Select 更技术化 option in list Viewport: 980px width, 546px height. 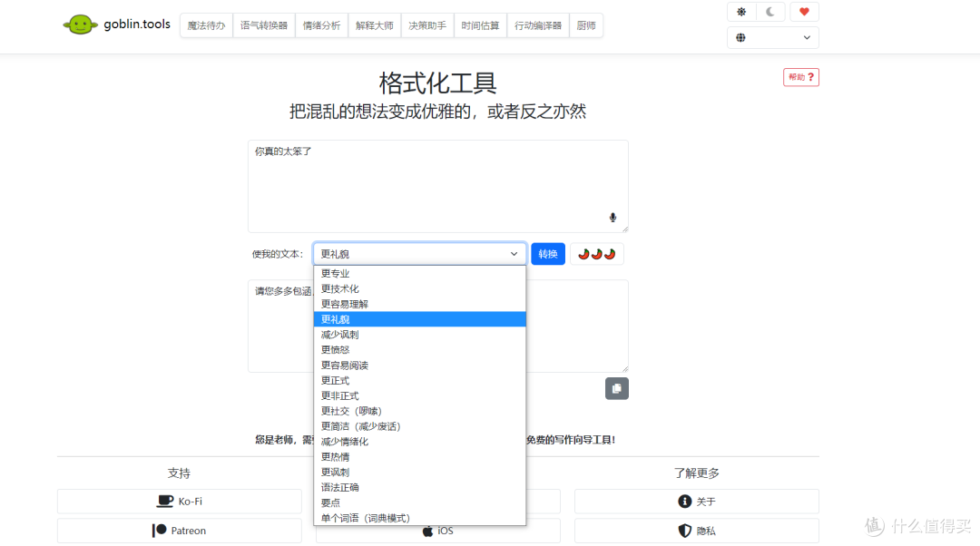[x=419, y=288]
